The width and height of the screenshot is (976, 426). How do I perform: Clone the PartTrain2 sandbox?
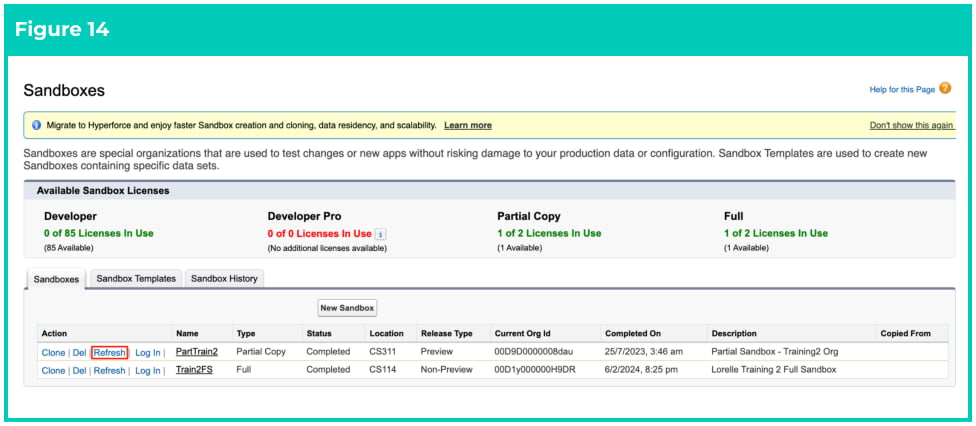tap(54, 353)
